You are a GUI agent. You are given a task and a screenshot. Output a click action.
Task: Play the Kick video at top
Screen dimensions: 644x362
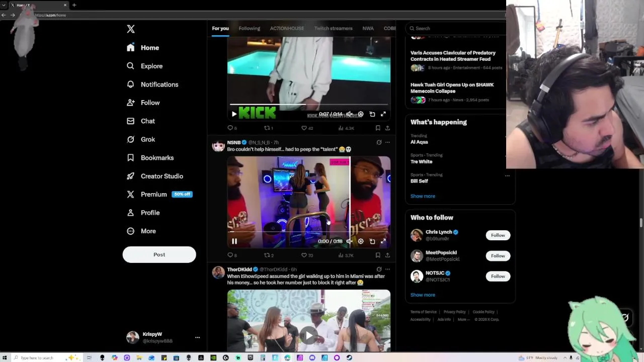234,114
